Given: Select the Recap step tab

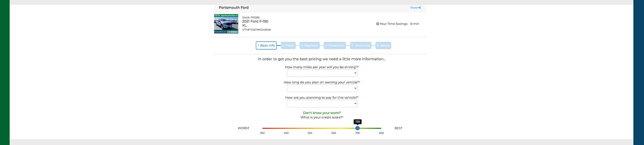Looking at the screenshot, I should coord(383,45).
